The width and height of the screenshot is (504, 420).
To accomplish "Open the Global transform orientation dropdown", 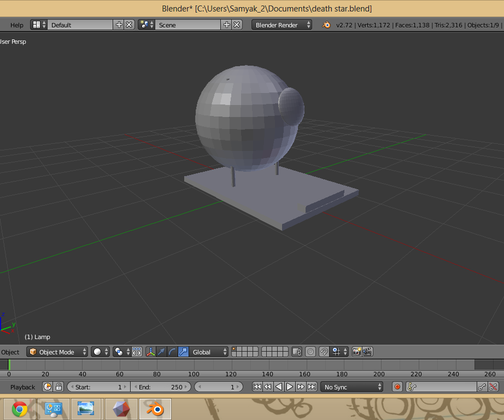I will (208, 352).
